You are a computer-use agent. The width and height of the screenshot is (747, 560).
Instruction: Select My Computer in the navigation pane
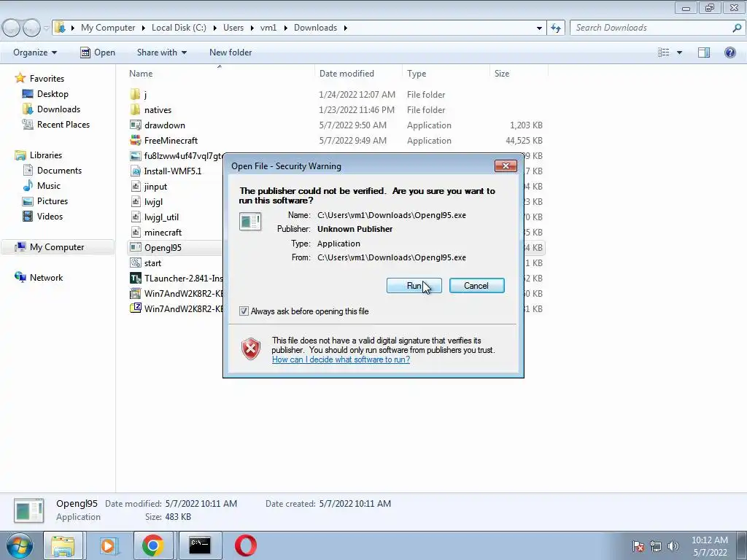click(57, 247)
